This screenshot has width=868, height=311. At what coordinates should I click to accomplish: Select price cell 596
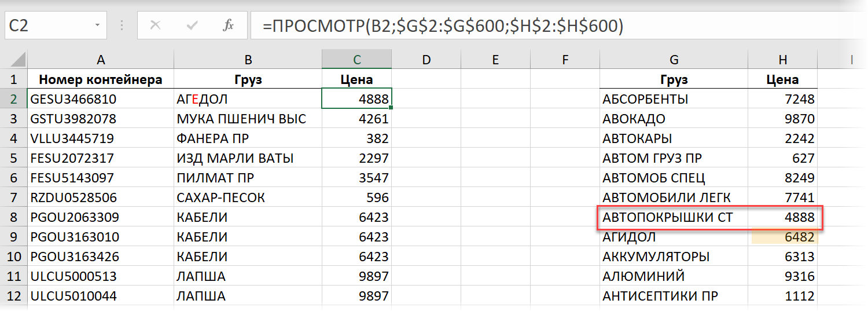pyautogui.click(x=357, y=197)
